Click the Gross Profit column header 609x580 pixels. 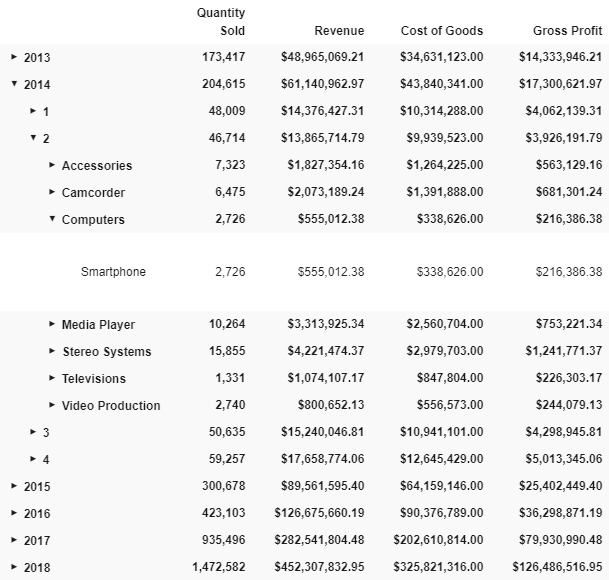point(567,31)
